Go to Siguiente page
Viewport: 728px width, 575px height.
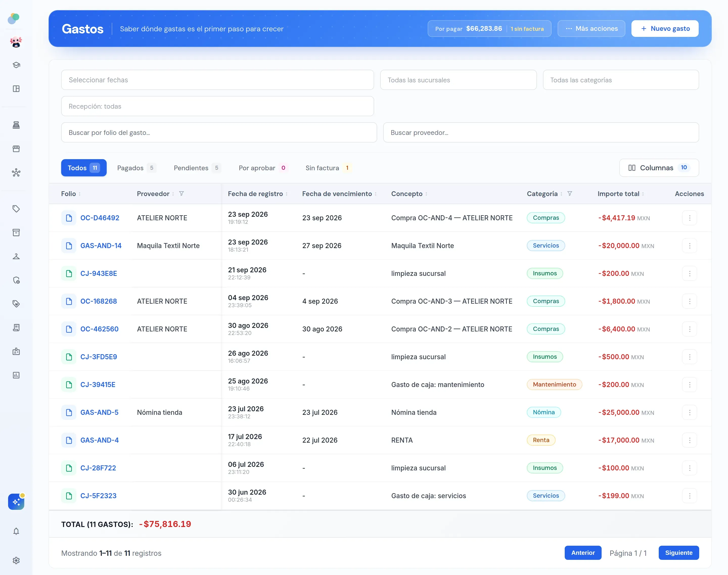678,553
